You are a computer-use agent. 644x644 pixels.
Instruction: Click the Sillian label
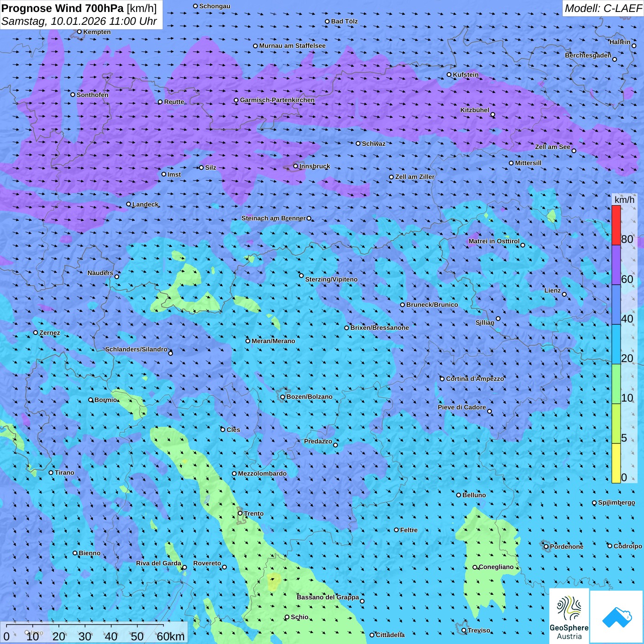(x=485, y=322)
